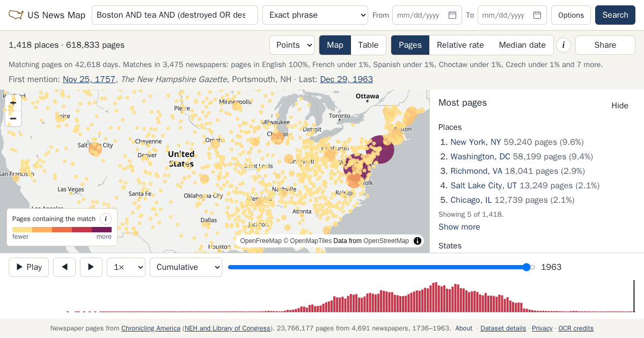
Task: Step timeline backward one frame
Action: [x=64, y=267]
